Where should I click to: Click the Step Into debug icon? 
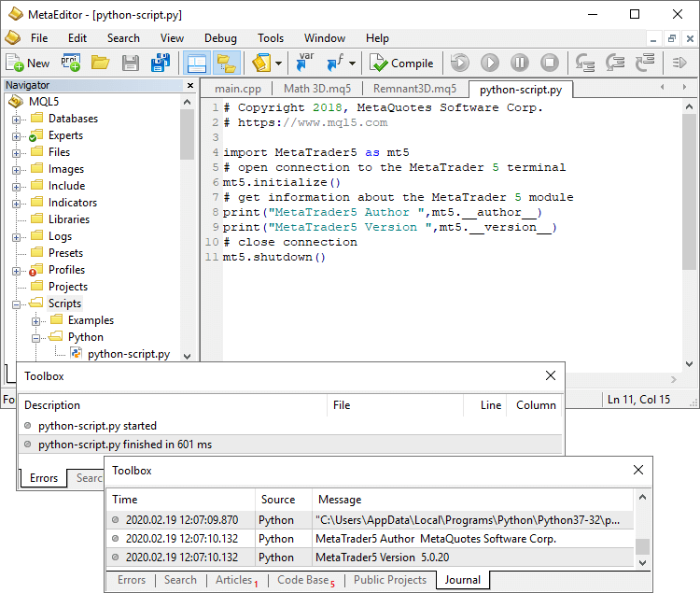pyautogui.click(x=585, y=63)
